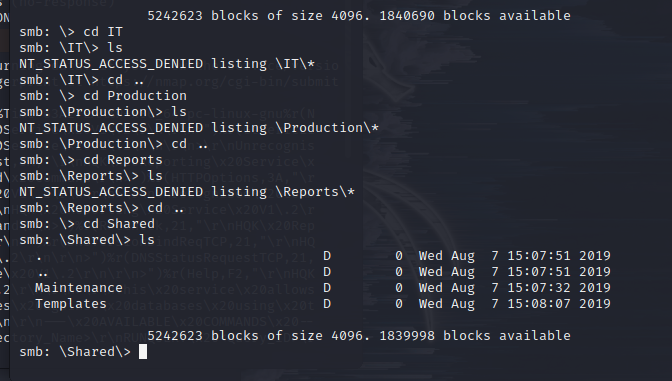672x381 pixels.
Task: Click the single dot directory entry
Action: pos(39,258)
